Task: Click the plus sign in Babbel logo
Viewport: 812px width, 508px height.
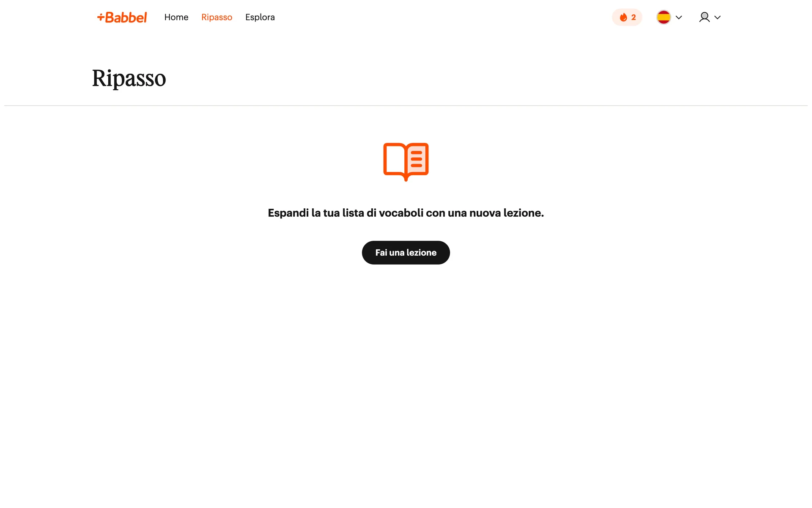Action: 101,17
